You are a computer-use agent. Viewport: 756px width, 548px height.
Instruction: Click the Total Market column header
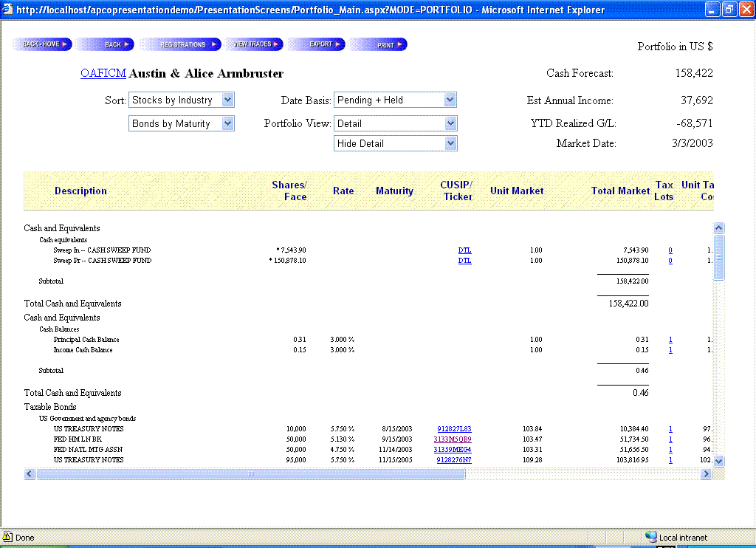coord(620,191)
